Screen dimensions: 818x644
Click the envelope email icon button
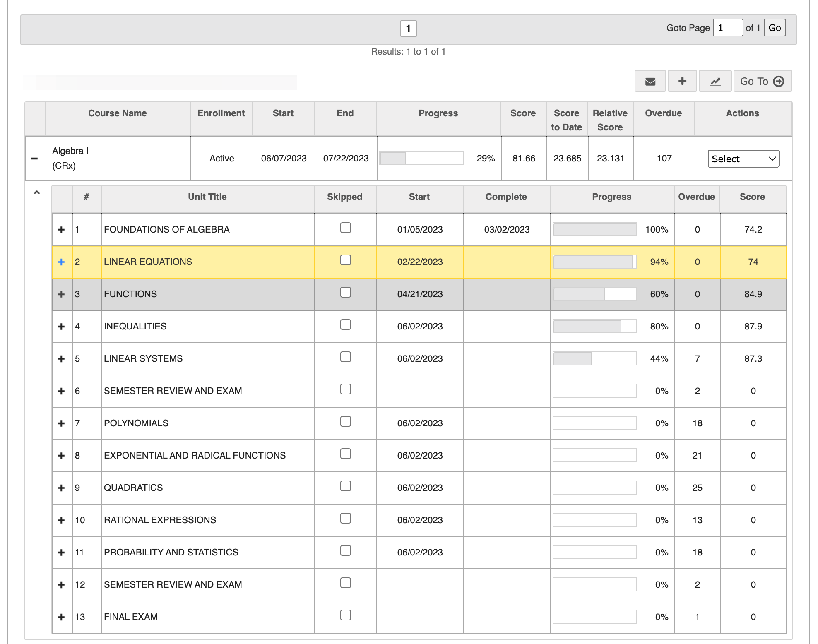click(650, 81)
